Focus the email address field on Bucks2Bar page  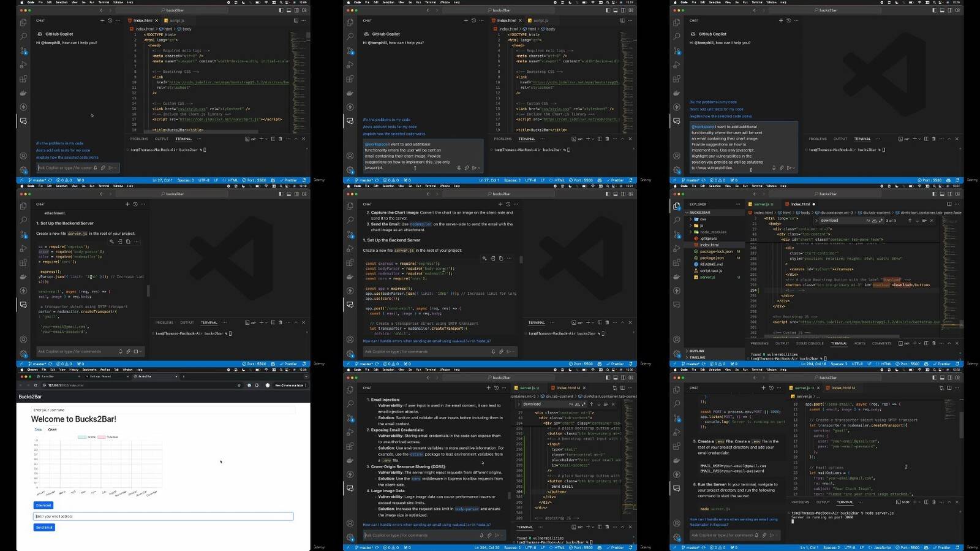pyautogui.click(x=163, y=516)
